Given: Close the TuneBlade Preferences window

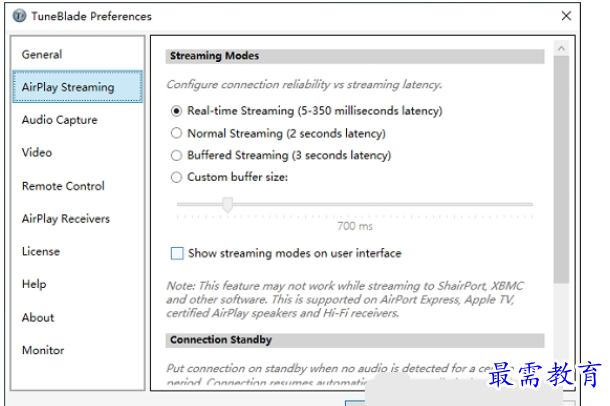Looking at the screenshot, I should click(x=566, y=16).
